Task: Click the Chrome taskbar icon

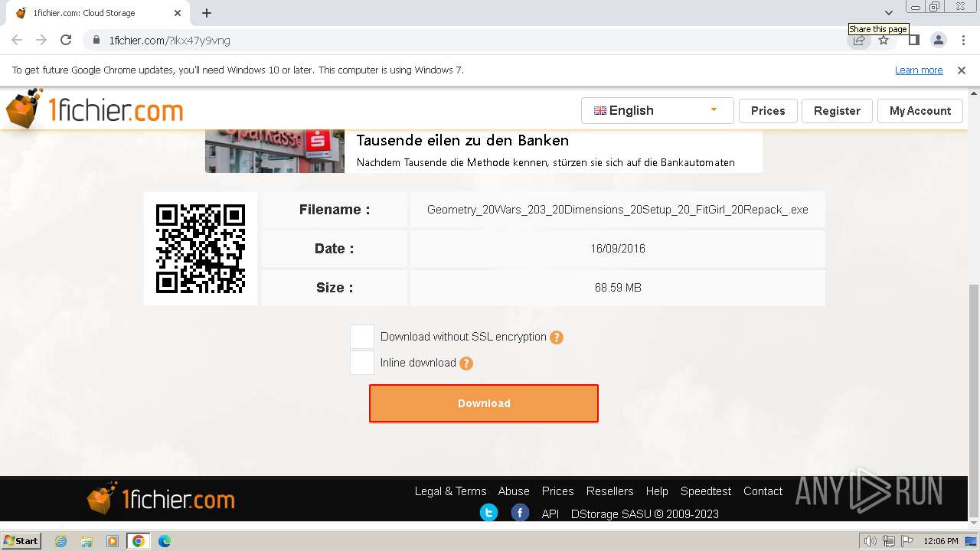Action: pos(139,541)
